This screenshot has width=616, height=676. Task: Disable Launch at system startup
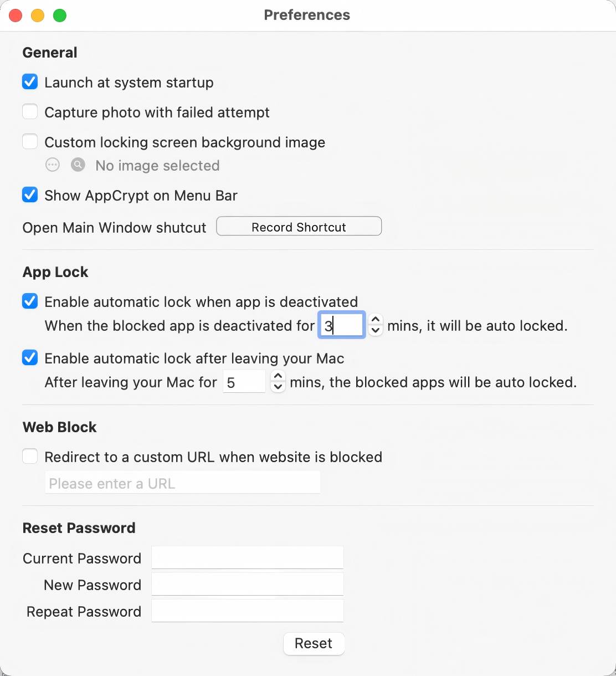tap(29, 81)
